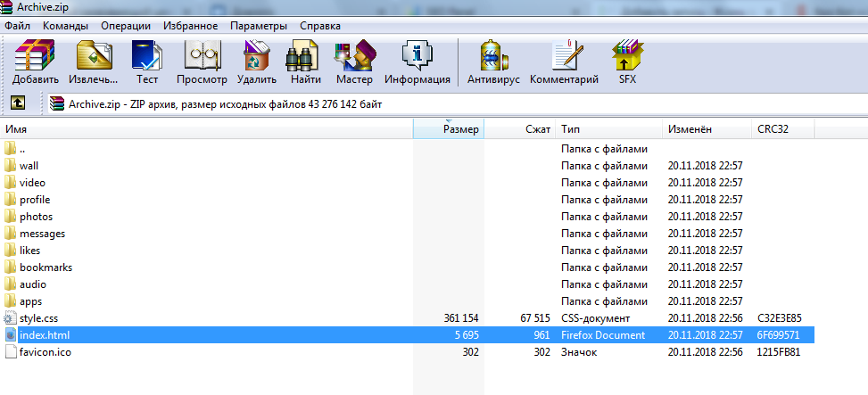Sort by the Имя column header
868x395 pixels.
[x=206, y=129]
